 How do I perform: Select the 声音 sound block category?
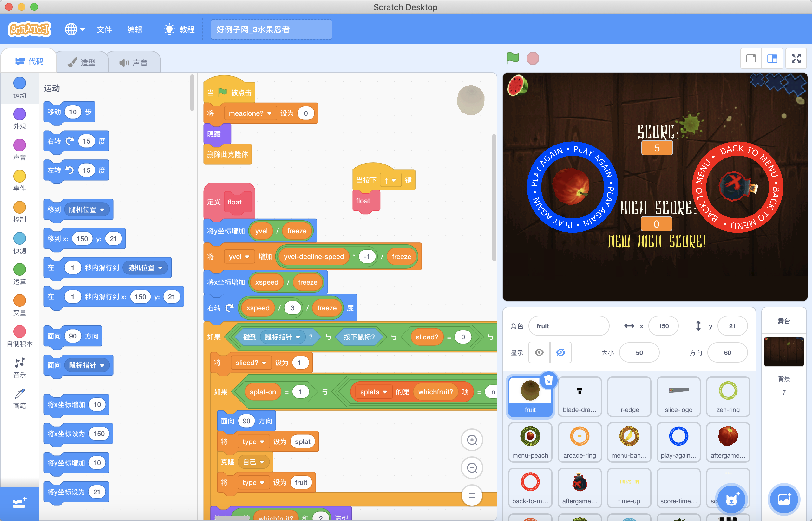point(20,150)
